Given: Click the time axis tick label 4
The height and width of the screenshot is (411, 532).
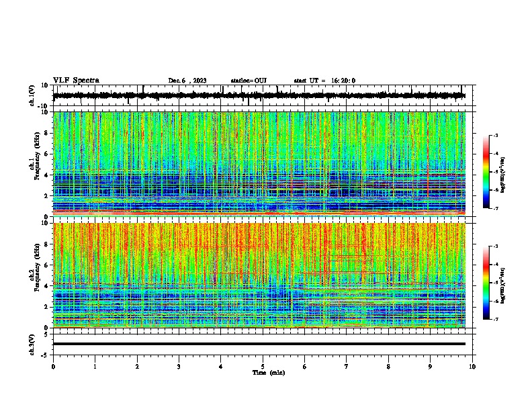Looking at the screenshot, I should click(221, 367).
